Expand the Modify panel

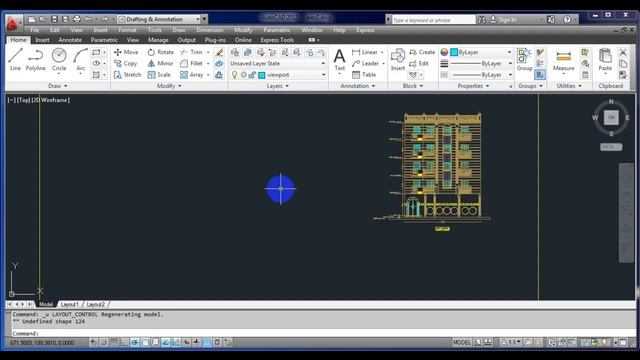[x=169, y=86]
